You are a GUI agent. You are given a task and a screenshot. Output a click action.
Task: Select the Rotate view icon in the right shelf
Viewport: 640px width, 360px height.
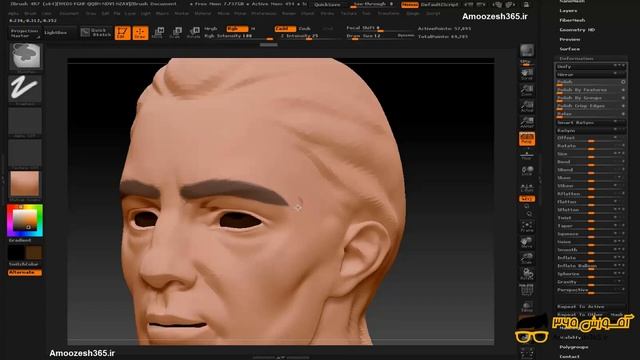[527, 274]
